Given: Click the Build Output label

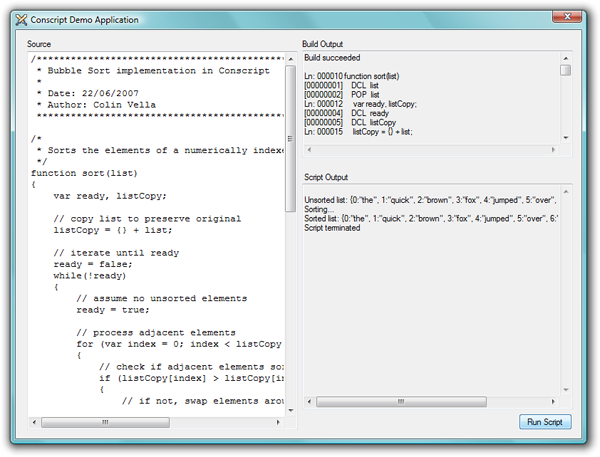Looking at the screenshot, I should pos(323,44).
